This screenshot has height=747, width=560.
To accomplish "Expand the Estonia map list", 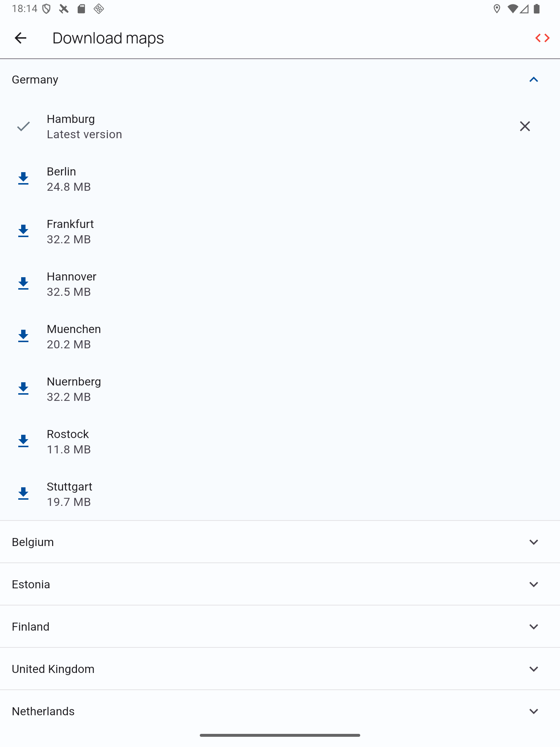I will pos(533,584).
